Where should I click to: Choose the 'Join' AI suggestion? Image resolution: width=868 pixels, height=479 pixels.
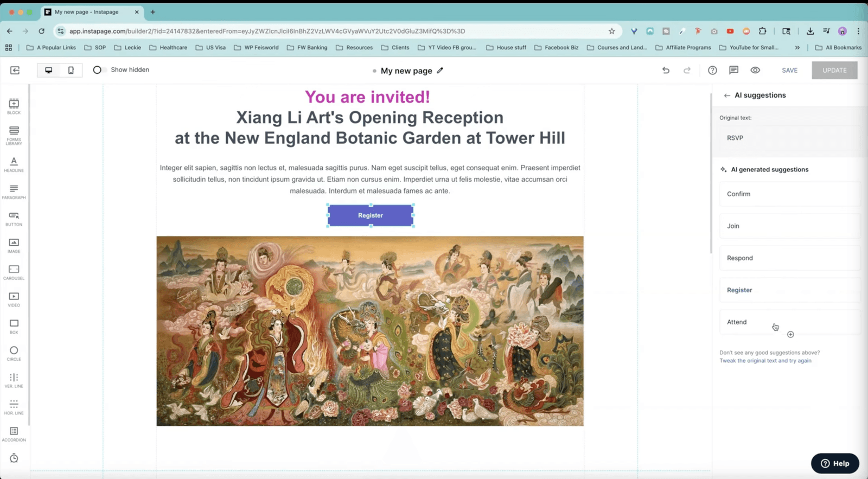click(790, 226)
